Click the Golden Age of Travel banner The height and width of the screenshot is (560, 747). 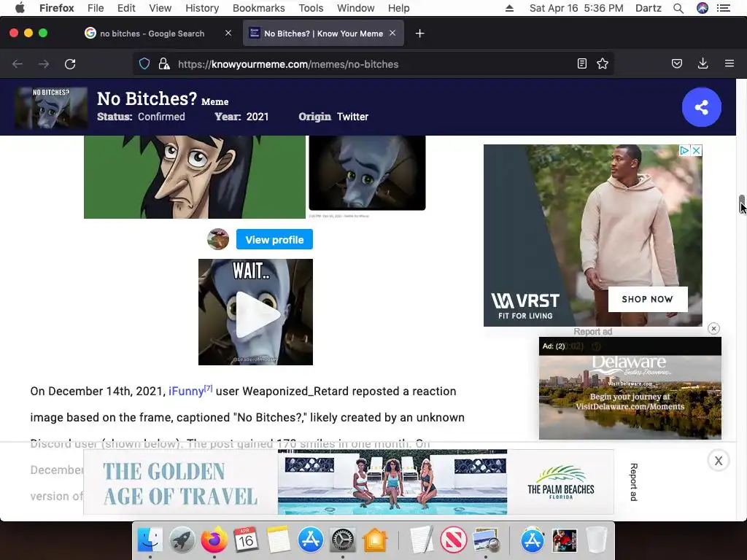(349, 482)
